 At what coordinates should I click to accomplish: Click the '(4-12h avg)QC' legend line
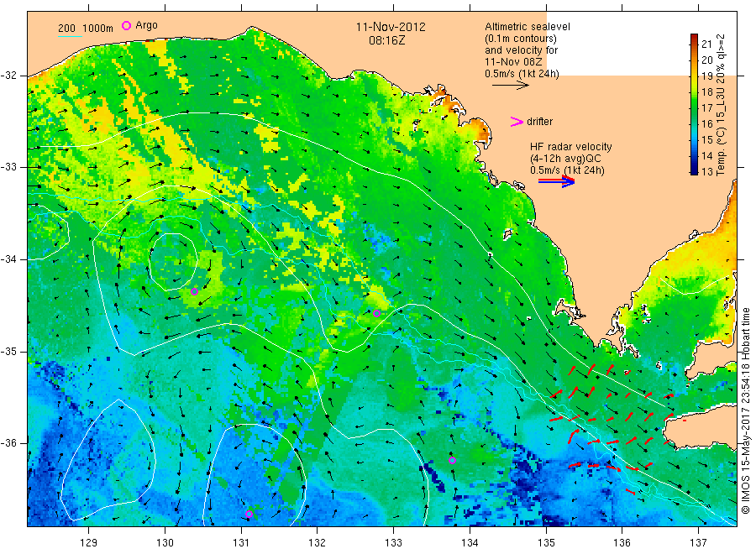565,159
